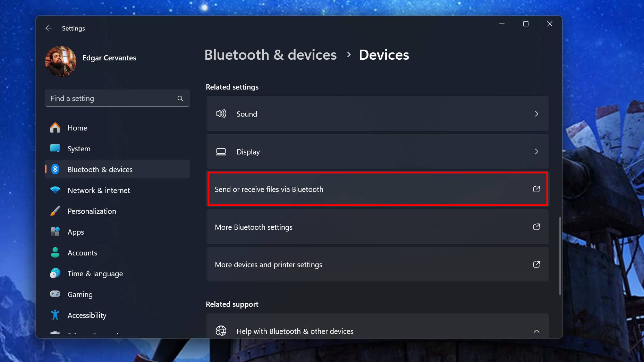The height and width of the screenshot is (362, 644).
Task: Click the Bluetooth icon in sidebar
Action: click(55, 169)
